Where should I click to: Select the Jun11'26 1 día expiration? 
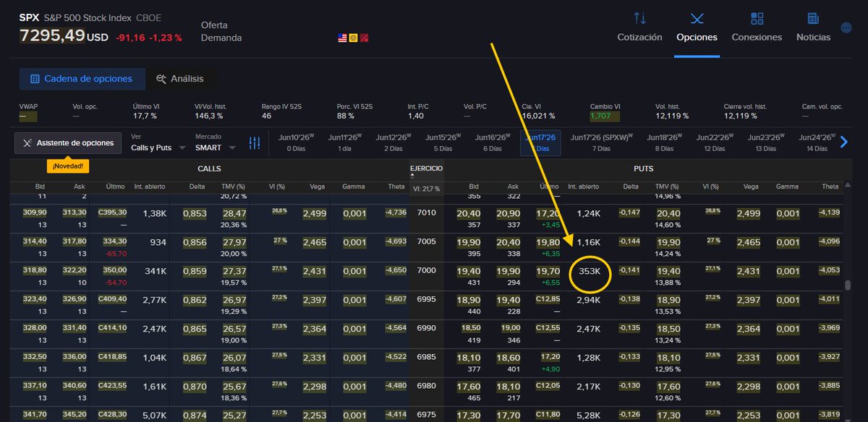pyautogui.click(x=345, y=142)
